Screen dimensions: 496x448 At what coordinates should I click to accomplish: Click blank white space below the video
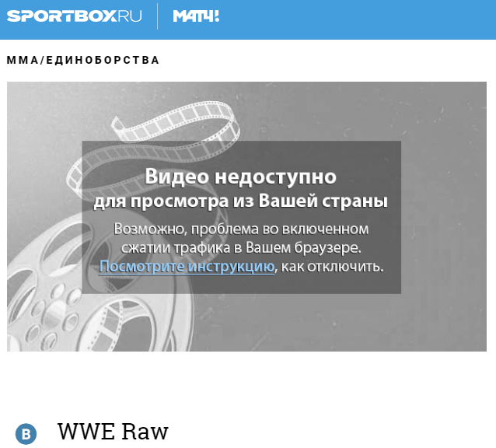[x=246, y=383]
